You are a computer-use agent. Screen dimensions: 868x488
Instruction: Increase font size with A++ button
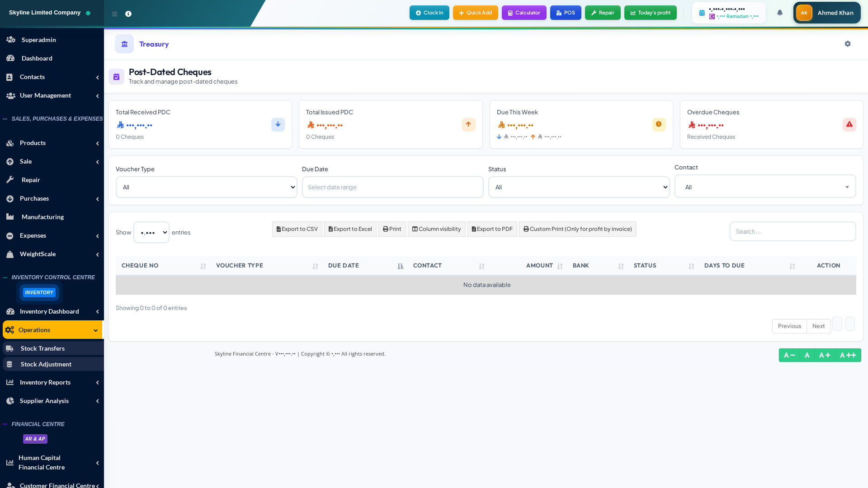click(848, 355)
